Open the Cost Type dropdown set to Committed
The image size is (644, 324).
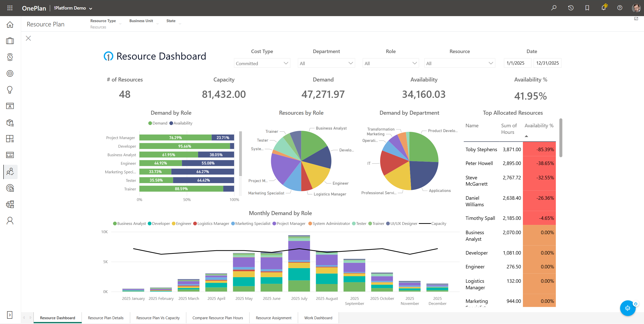[x=262, y=63]
